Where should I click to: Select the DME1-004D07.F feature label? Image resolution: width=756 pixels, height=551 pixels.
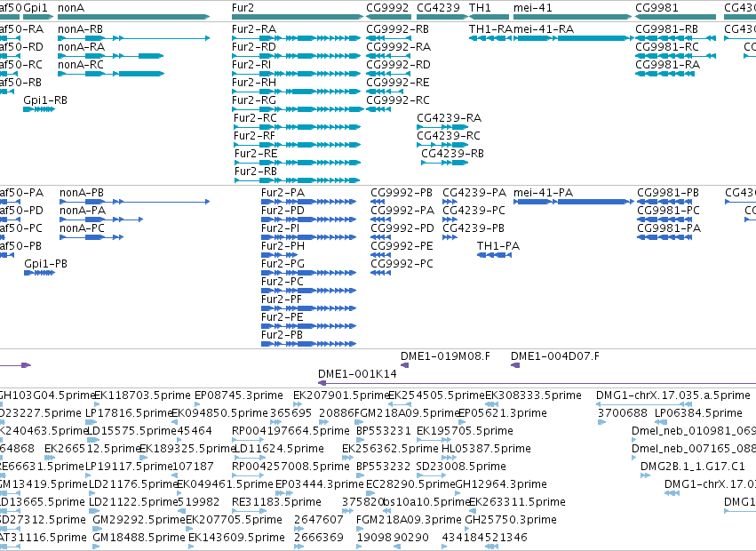pyautogui.click(x=555, y=356)
